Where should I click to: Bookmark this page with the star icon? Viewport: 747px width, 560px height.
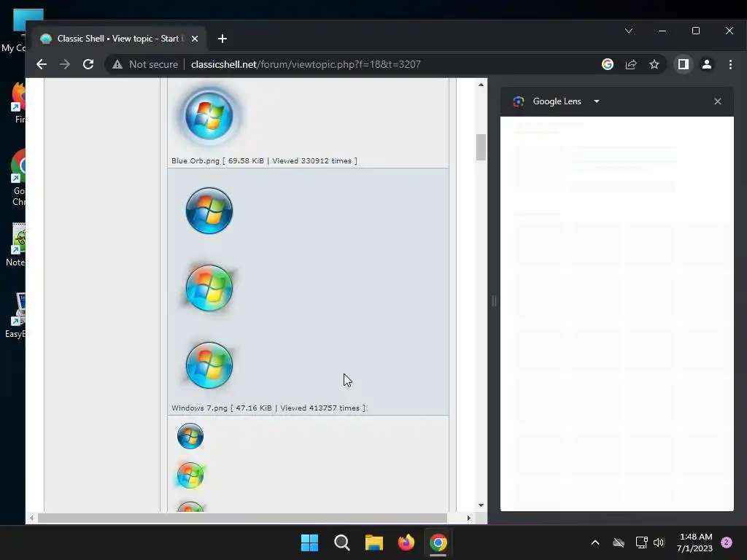pyautogui.click(x=654, y=64)
